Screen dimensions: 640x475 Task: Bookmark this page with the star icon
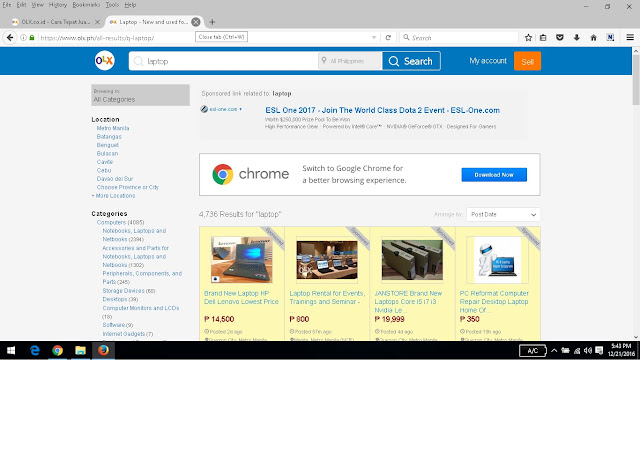point(528,38)
